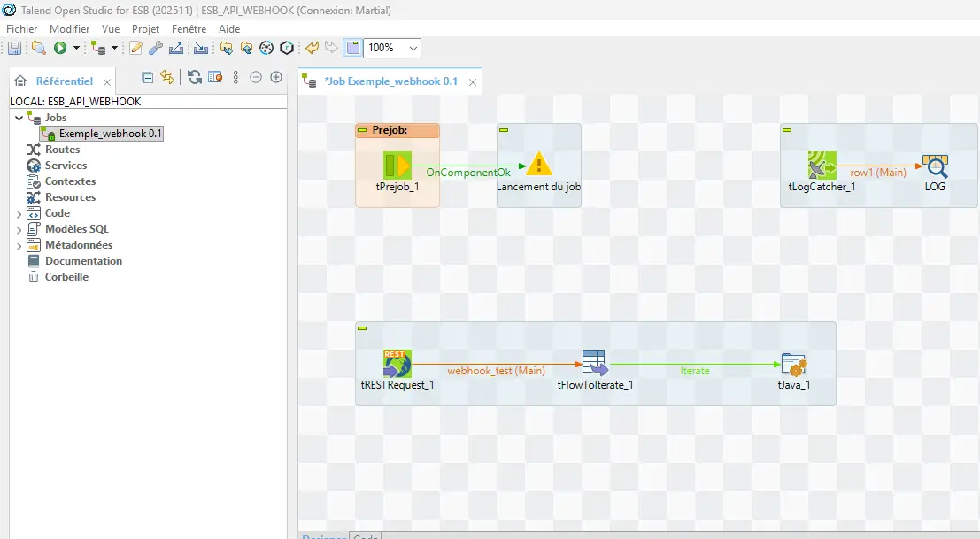Screen dimensions: 980x539
Task: Expand the Métadonnées tree node
Action: coord(19,244)
